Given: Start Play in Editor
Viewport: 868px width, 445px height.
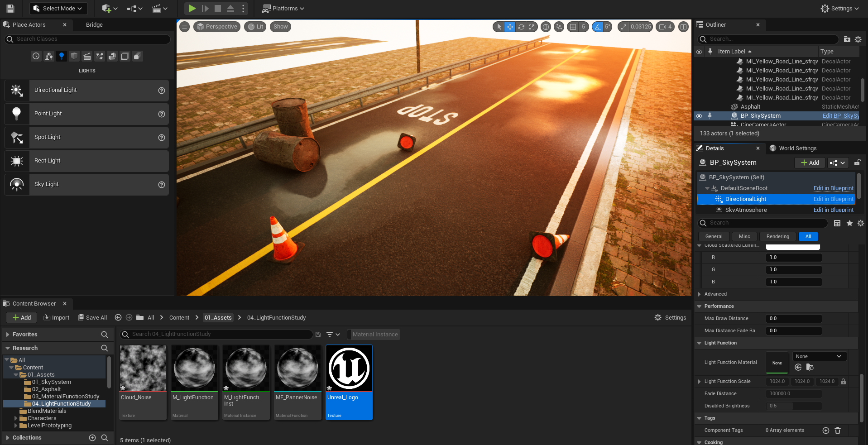Looking at the screenshot, I should coord(192,8).
